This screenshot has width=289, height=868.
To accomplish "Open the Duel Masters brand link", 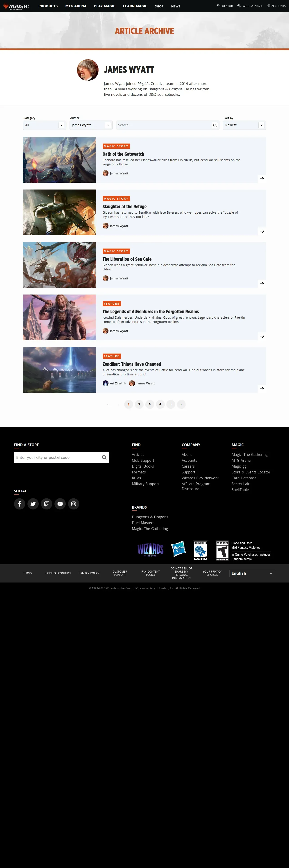I will point(143,523).
